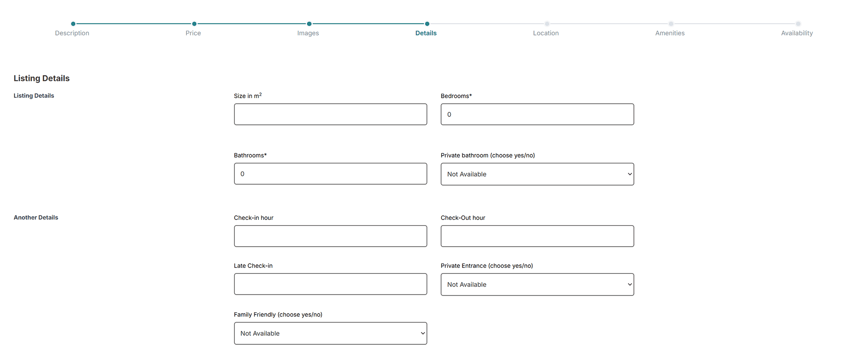Click the Price step dot
This screenshot has width=868, height=357.
point(194,24)
